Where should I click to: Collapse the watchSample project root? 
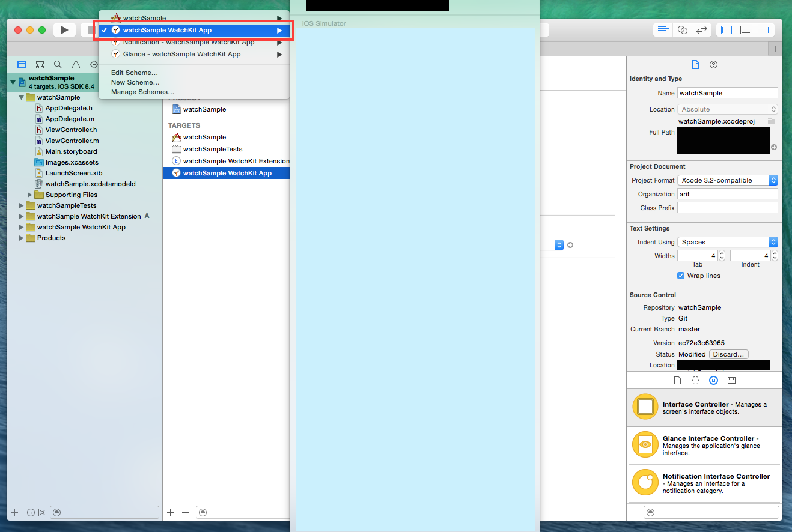tap(13, 82)
